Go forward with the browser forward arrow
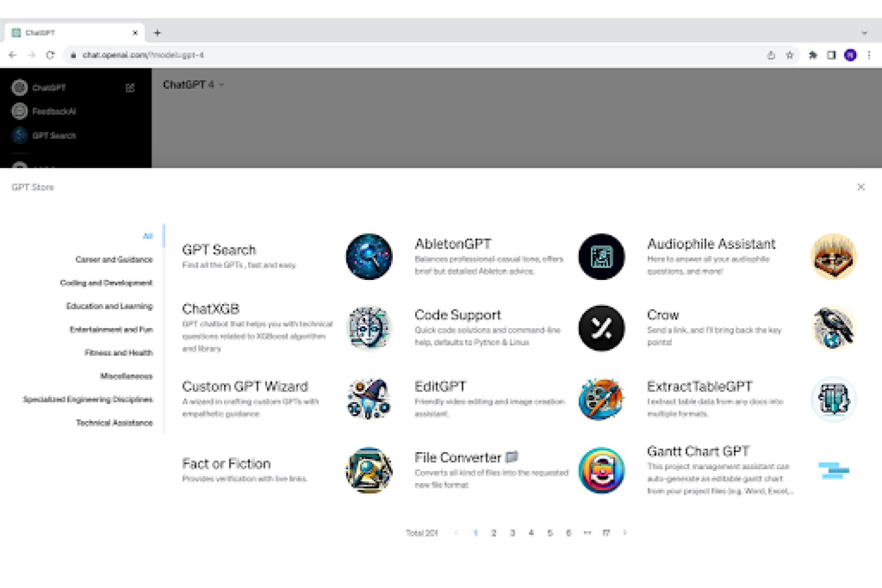The image size is (882, 588). pyautogui.click(x=31, y=55)
